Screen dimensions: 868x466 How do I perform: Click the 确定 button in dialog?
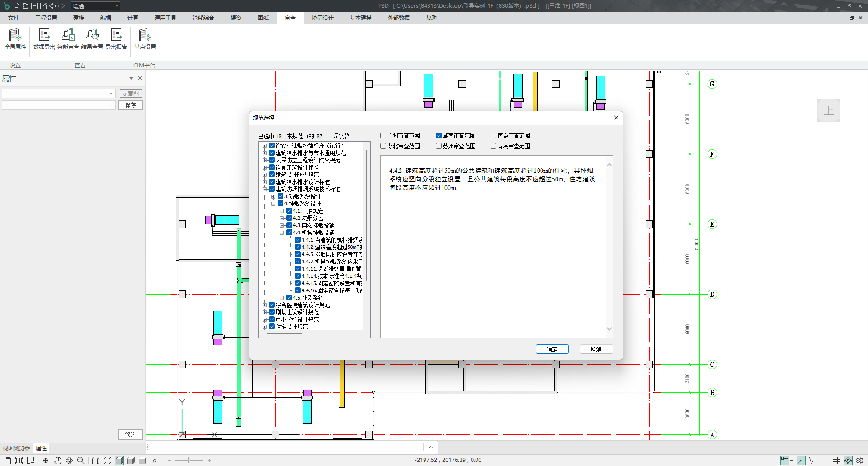coord(552,349)
